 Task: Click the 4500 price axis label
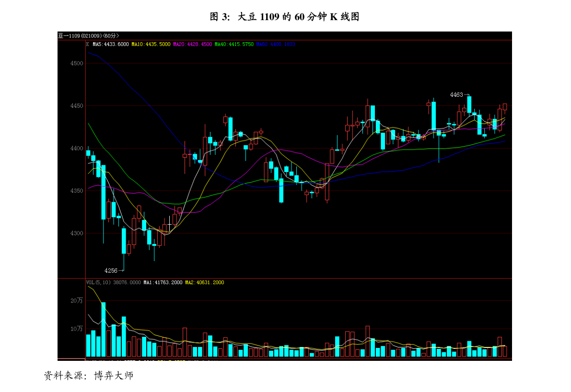[76, 63]
